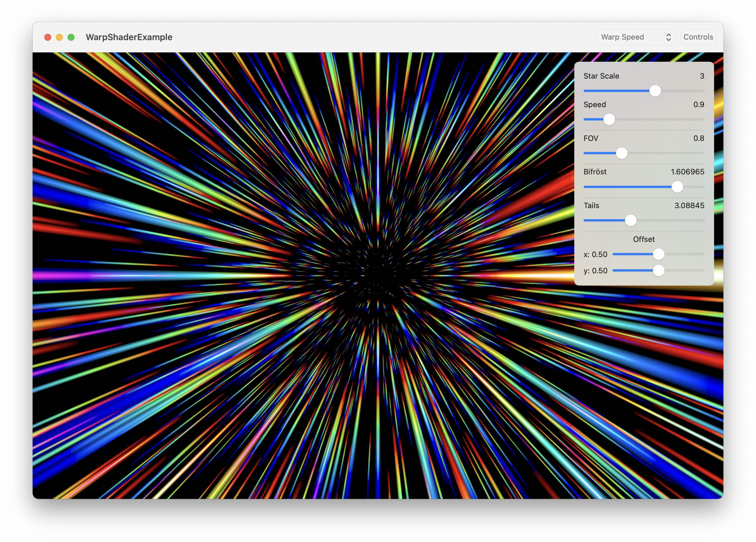756x542 pixels.
Task: Open the Warp Speed shader dropdown
Action: 636,37
